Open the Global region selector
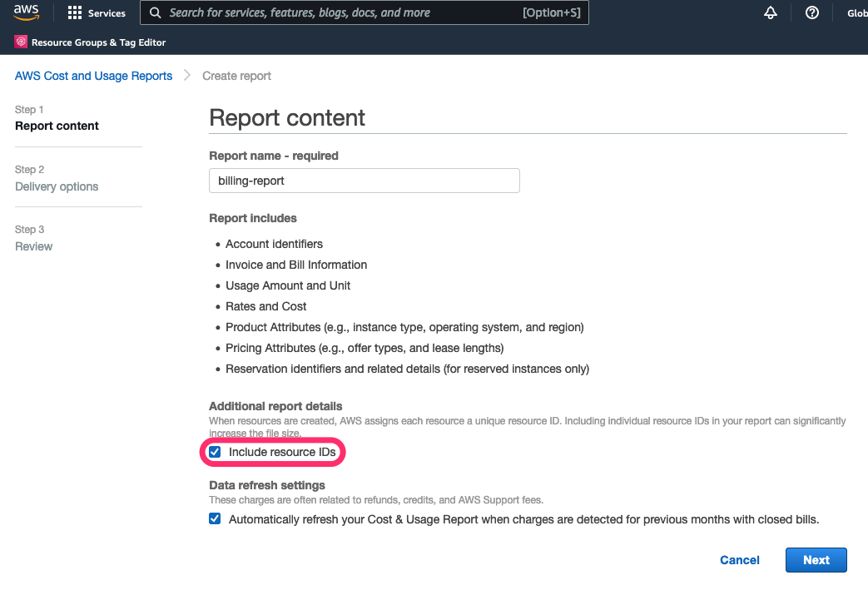868x590 pixels. (857, 12)
